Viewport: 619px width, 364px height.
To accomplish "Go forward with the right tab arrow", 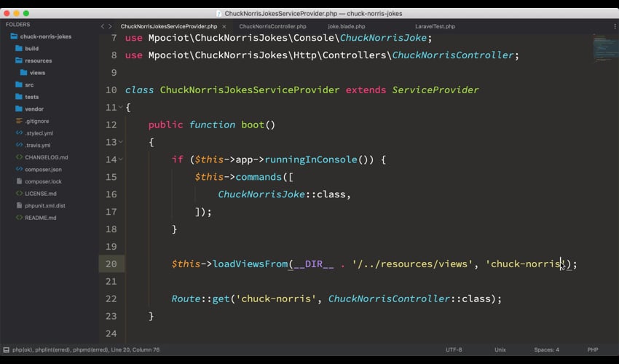I will click(110, 26).
